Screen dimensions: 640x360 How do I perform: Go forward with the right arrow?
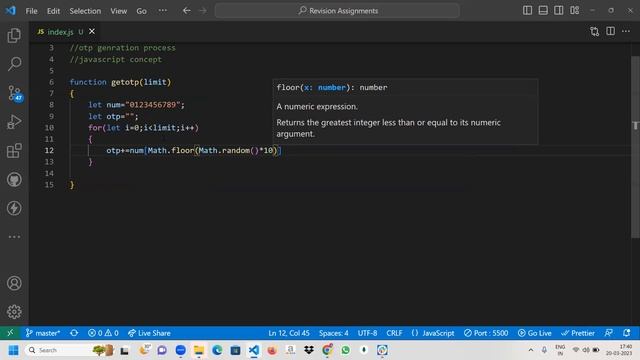[203, 11]
